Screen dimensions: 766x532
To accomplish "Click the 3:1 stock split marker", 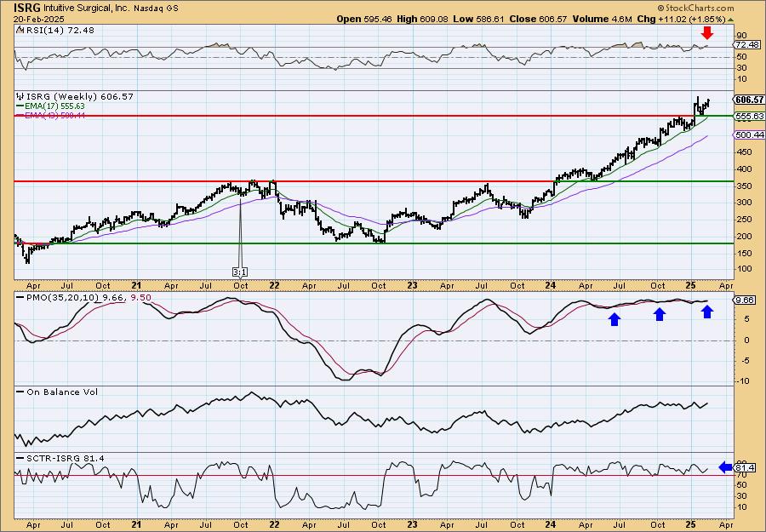I will (x=239, y=272).
